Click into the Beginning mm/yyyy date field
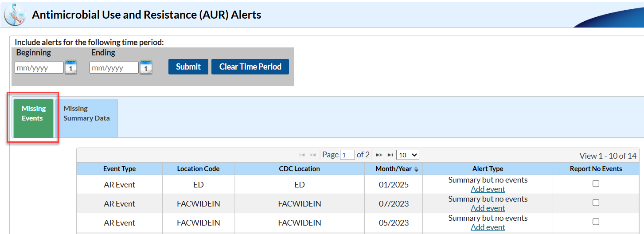The height and width of the screenshot is (234, 644). click(39, 68)
